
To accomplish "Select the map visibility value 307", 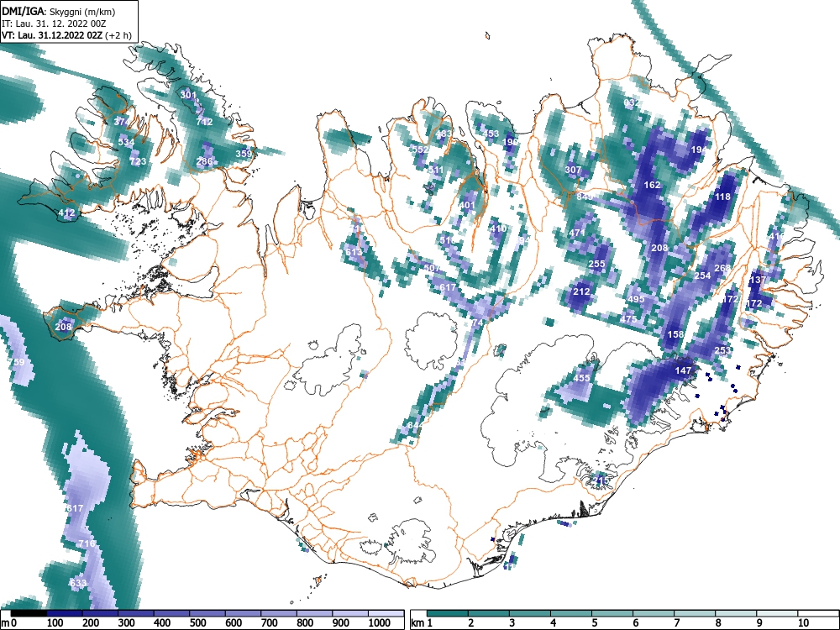I will [x=573, y=170].
